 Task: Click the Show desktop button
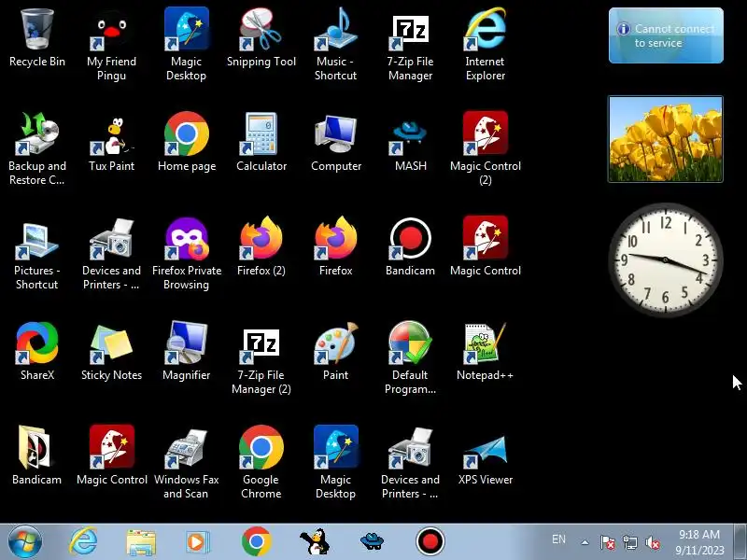pos(740,542)
